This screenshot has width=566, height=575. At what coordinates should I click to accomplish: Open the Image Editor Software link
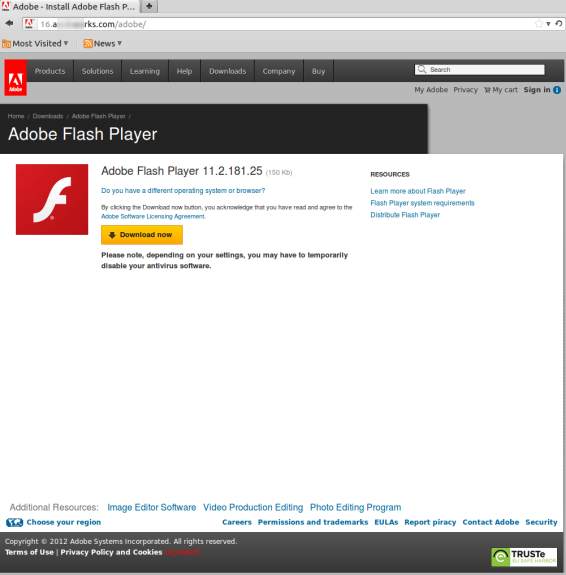pos(151,507)
